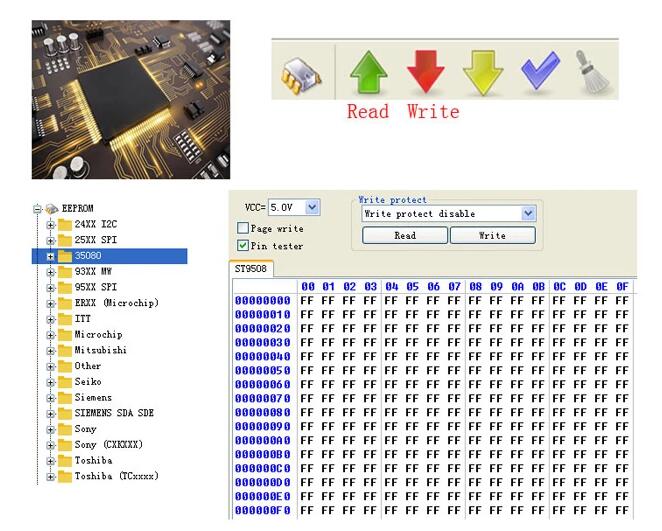Click the 08 column header

point(475,287)
